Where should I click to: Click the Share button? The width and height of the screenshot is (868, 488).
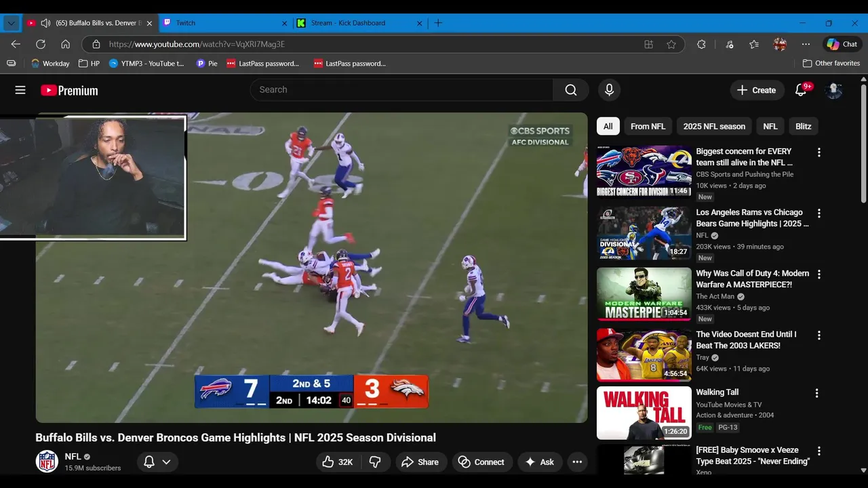[x=420, y=462]
